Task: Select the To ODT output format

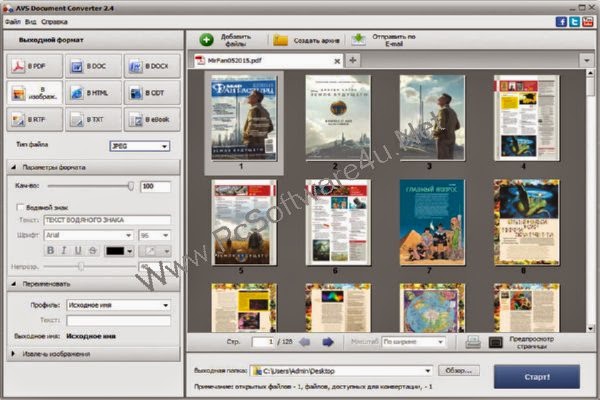Action: click(152, 93)
